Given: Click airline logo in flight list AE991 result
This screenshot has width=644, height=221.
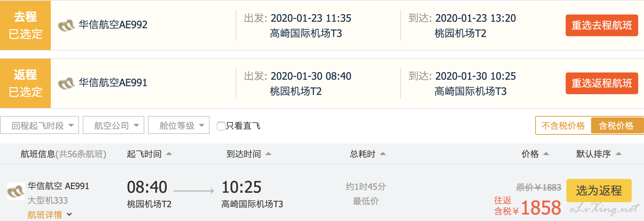Looking at the screenshot, I should click(16, 191).
